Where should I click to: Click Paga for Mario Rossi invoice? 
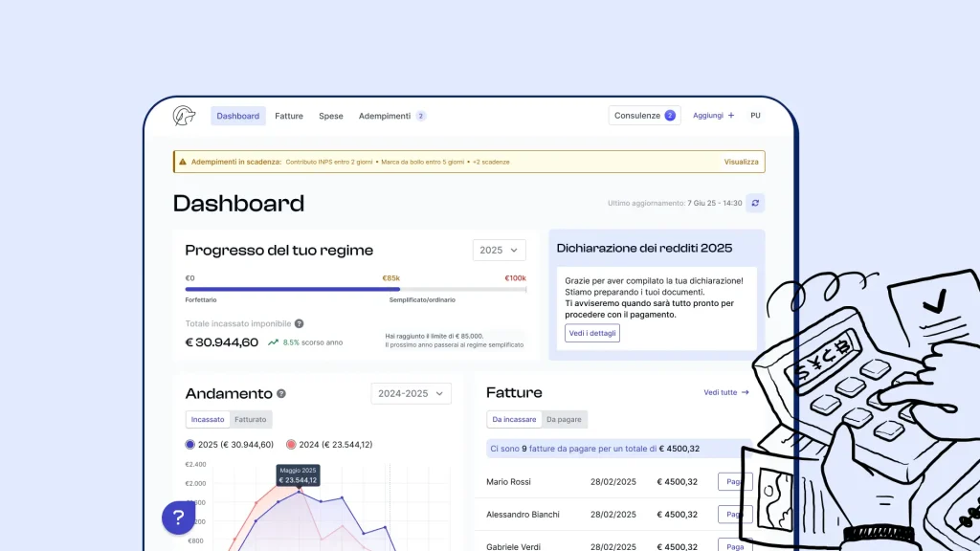735,482
